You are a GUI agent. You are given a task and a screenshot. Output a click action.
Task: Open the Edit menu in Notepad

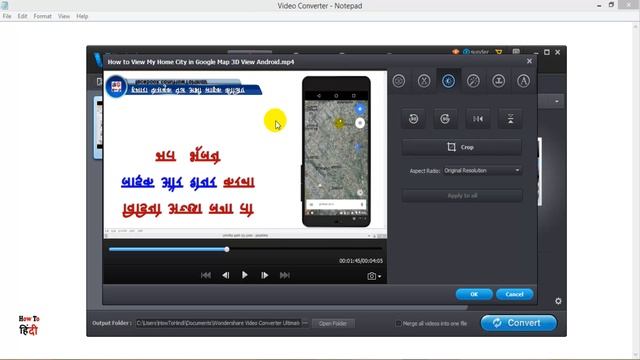point(22,16)
